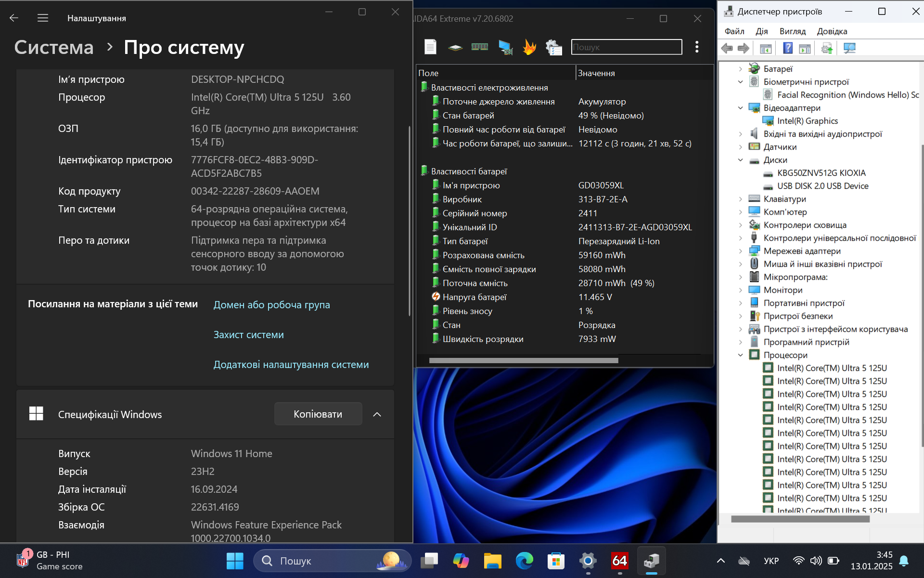Click the Значення column header in AIDA64
Image resolution: width=924 pixels, height=578 pixels.
[x=644, y=73]
